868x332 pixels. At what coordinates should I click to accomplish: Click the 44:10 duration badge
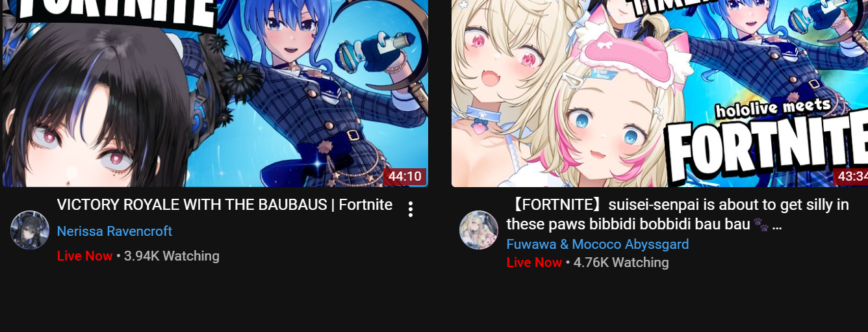tap(405, 177)
